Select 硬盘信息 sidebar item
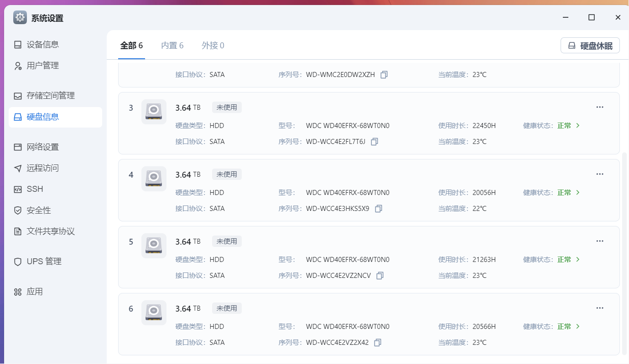The image size is (629, 364). 55,117
